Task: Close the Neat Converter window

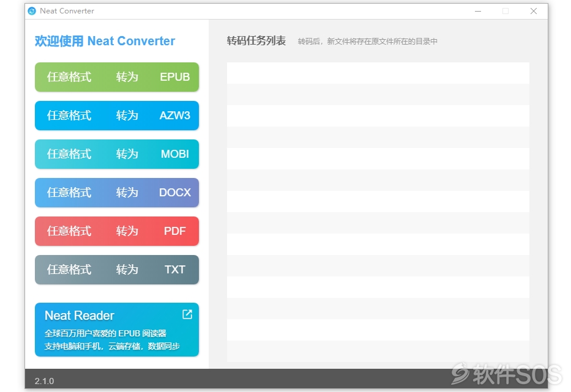Action: click(534, 11)
